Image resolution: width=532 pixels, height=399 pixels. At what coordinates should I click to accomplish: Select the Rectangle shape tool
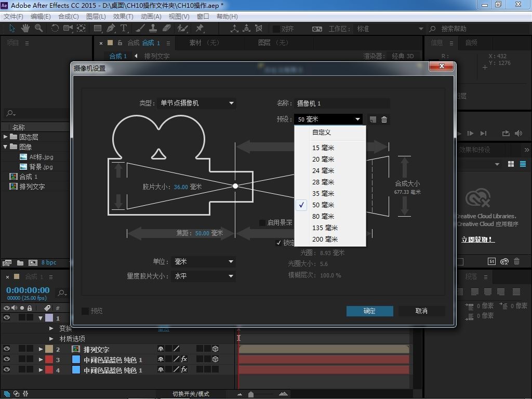click(x=97, y=29)
